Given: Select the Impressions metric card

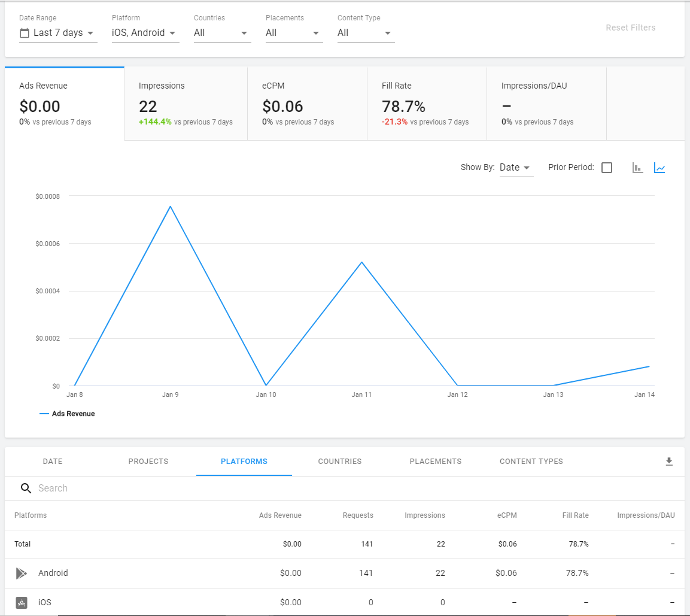Looking at the screenshot, I should tap(186, 103).
